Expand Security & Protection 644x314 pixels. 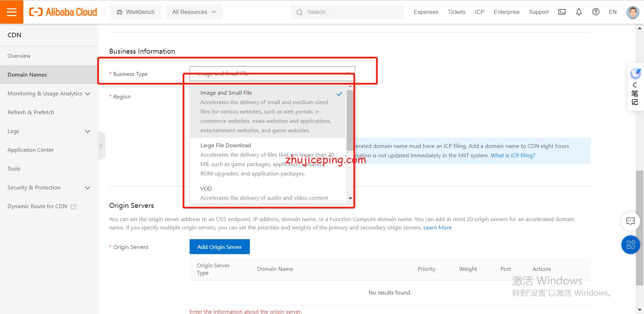tap(49, 187)
